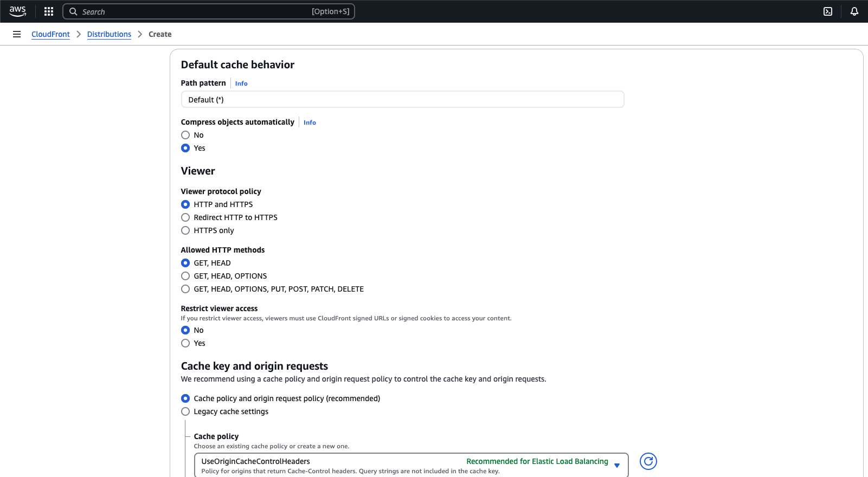Choose Redirect HTTP to HTTPS
Image resolution: width=868 pixels, height=477 pixels.
(x=185, y=217)
